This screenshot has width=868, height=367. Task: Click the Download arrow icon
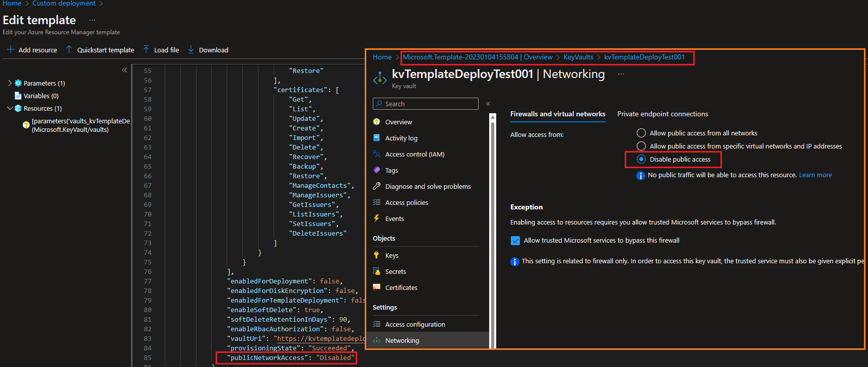click(x=191, y=50)
